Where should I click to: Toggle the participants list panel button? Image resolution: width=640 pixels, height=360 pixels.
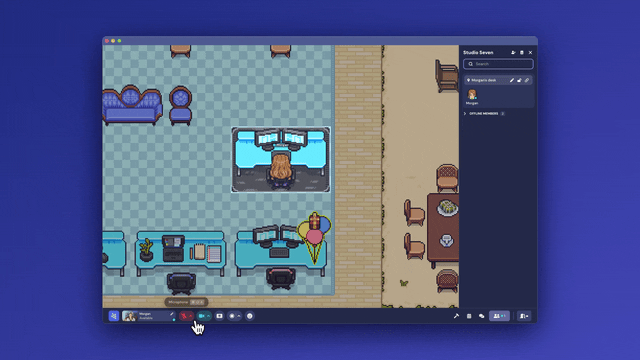click(499, 316)
